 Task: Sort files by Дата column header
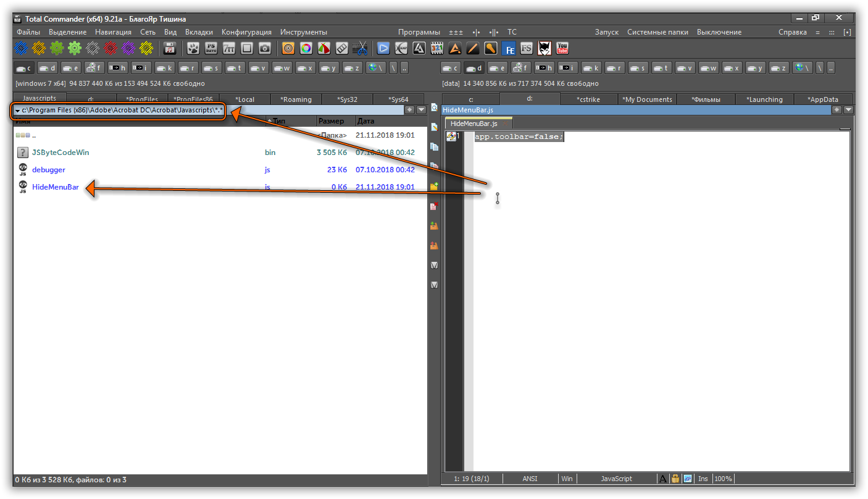point(391,121)
